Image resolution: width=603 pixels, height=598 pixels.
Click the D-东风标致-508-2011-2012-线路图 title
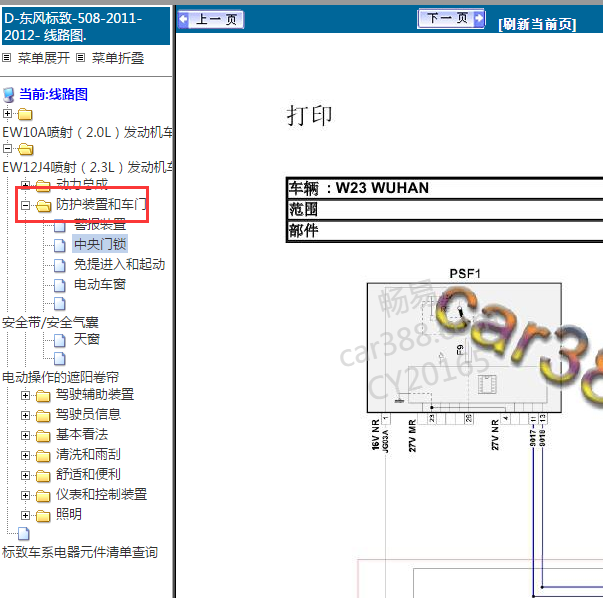85,26
